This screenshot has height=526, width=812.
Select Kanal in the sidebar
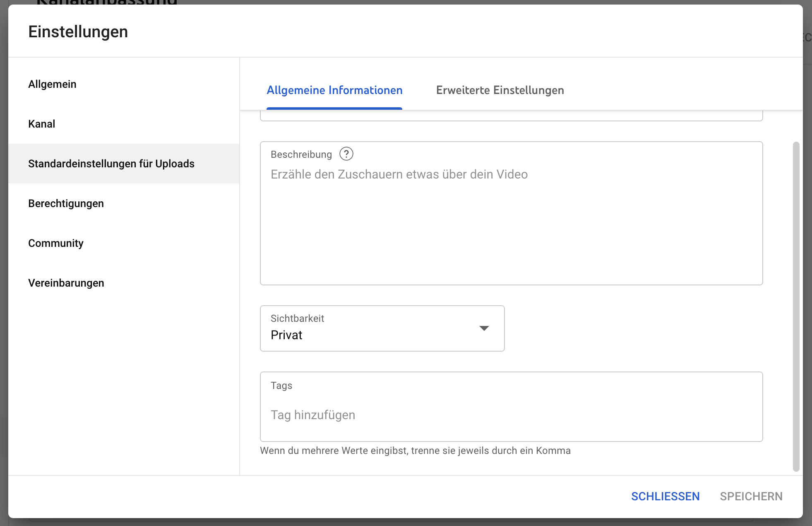[x=41, y=124]
